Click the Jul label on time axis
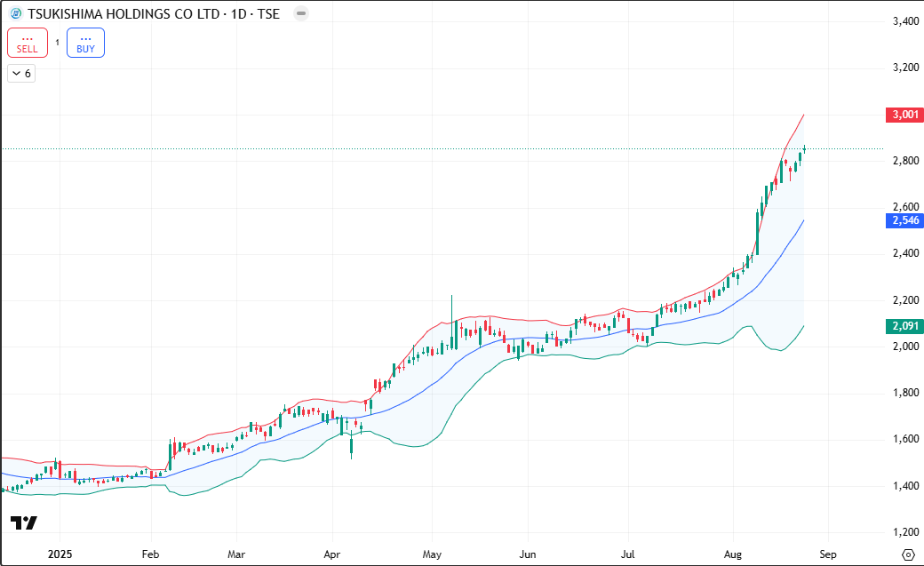Screen dimensions: 924x566 click(628, 554)
